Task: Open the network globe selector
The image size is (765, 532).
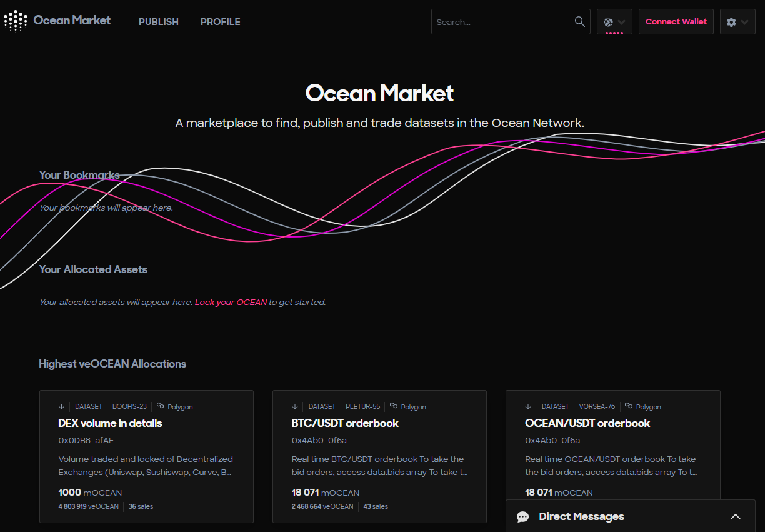Action: [614, 22]
